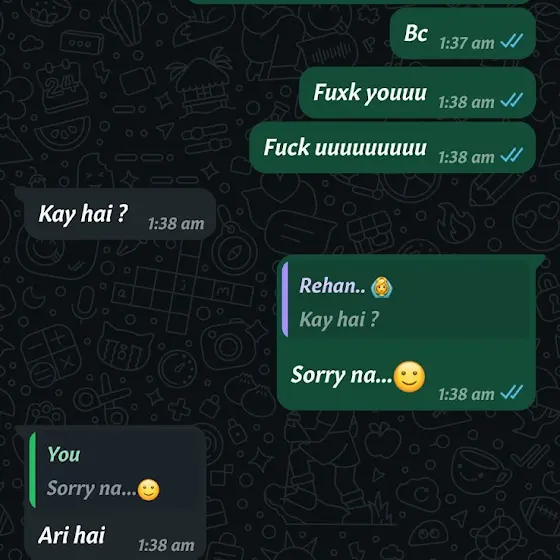Tap the green quote bar beside 'You'
The width and height of the screenshot is (560, 560).
coord(32,470)
